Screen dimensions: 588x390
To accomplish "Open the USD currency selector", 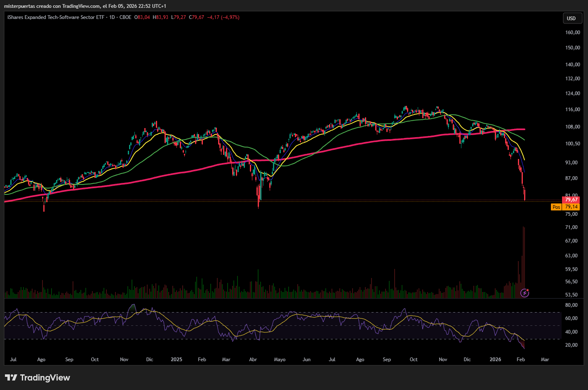I will (x=572, y=18).
